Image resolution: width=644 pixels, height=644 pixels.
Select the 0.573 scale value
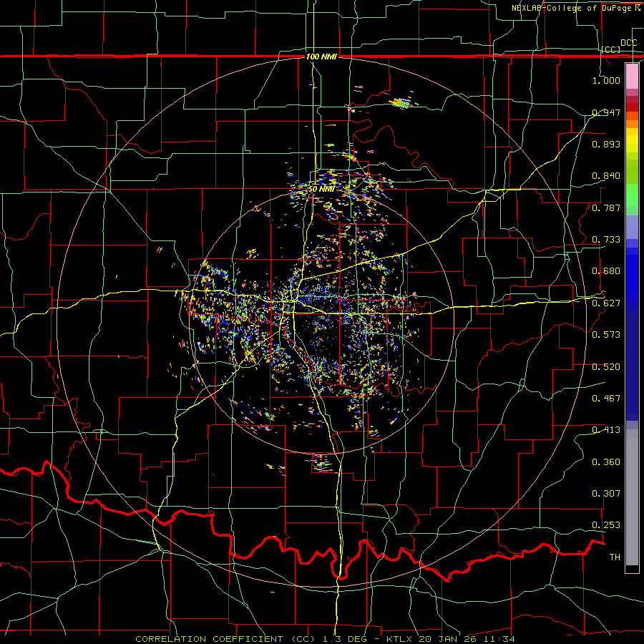pos(606,335)
